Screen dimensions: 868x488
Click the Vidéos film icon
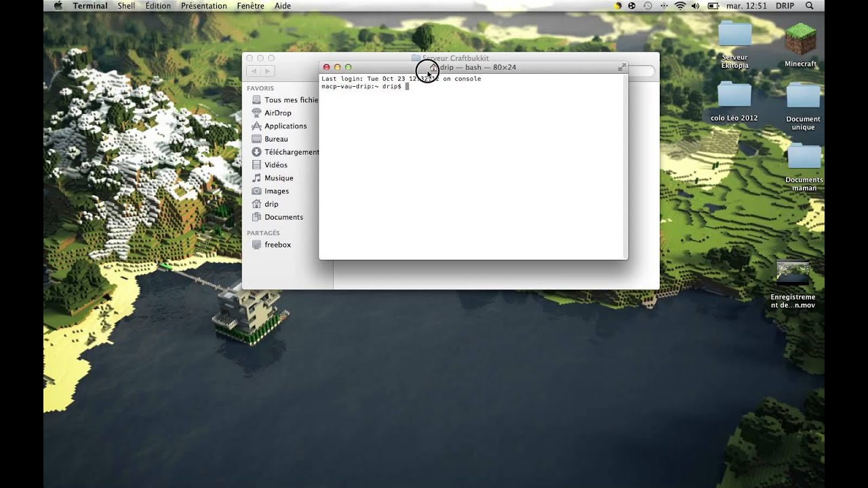(x=256, y=165)
